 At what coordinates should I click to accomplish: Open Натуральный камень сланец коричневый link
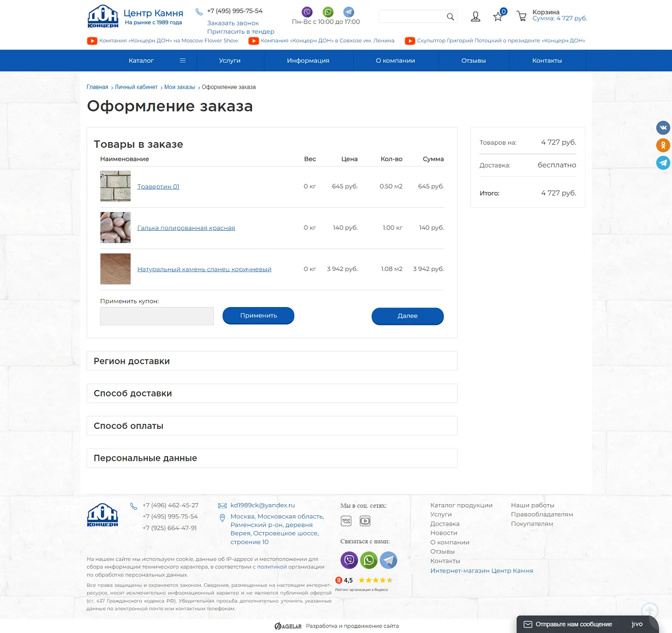pyautogui.click(x=204, y=269)
